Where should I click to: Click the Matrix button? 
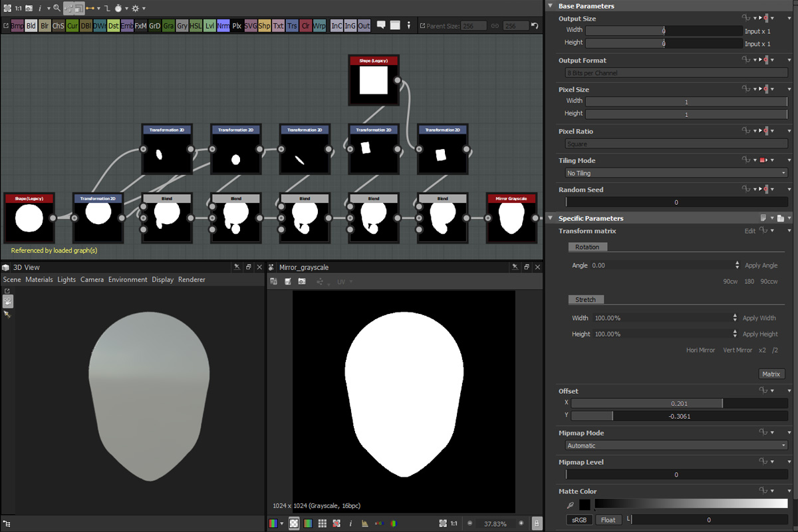[771, 374]
